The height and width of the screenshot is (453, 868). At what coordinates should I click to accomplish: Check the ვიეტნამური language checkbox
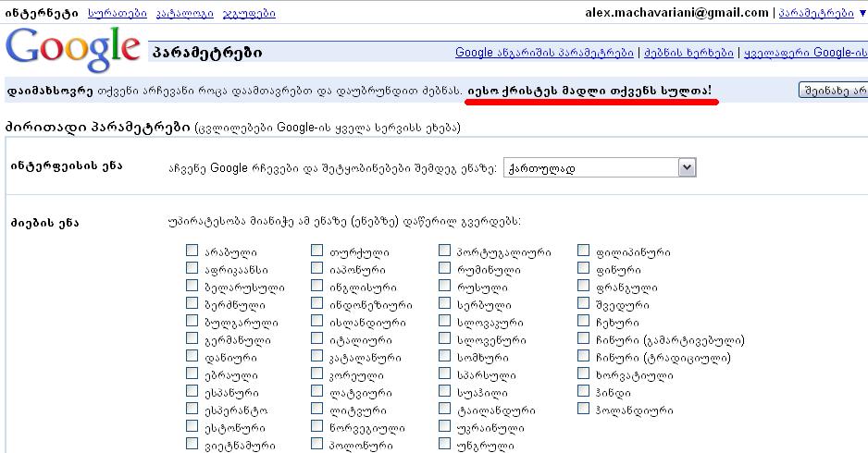tap(192, 444)
